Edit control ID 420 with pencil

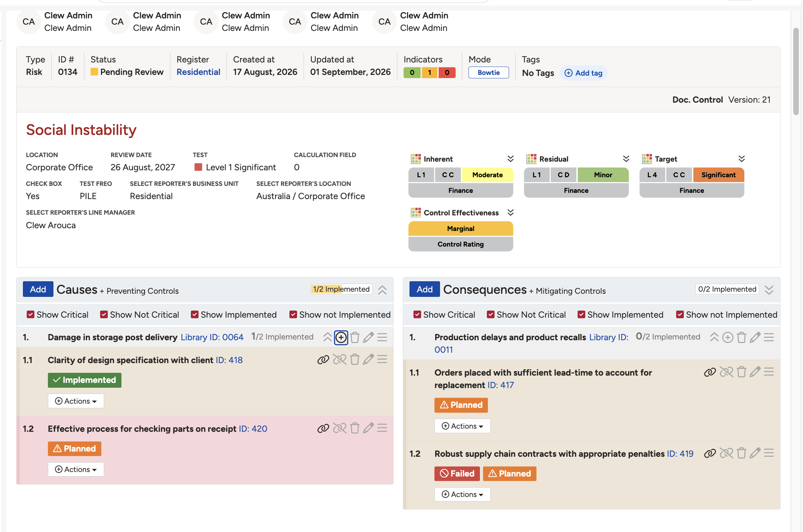click(368, 428)
